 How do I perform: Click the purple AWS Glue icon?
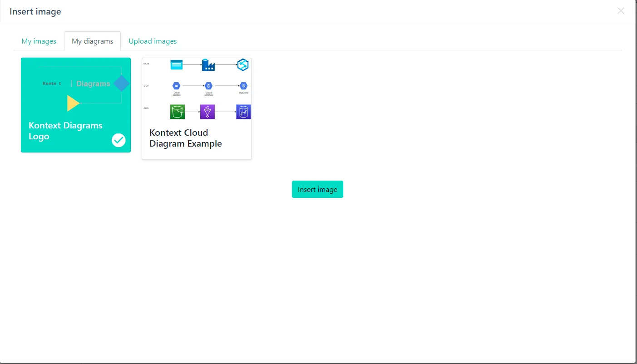[x=207, y=112]
